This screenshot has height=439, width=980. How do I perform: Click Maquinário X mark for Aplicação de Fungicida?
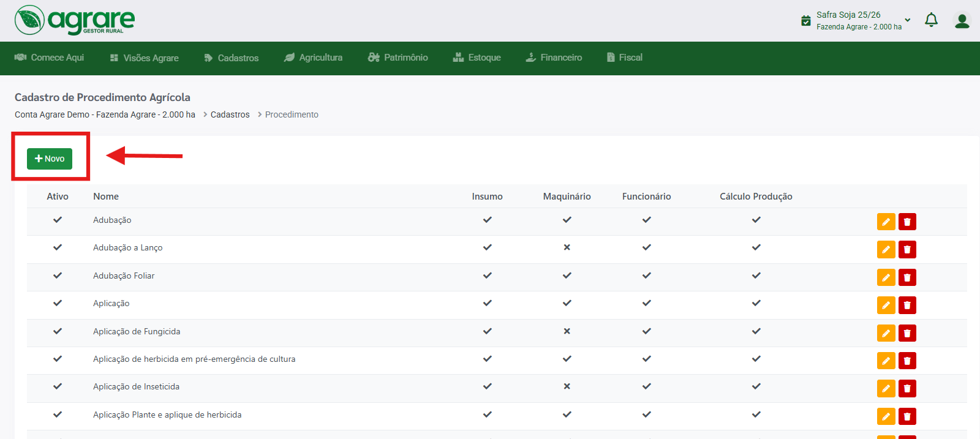pos(567,331)
